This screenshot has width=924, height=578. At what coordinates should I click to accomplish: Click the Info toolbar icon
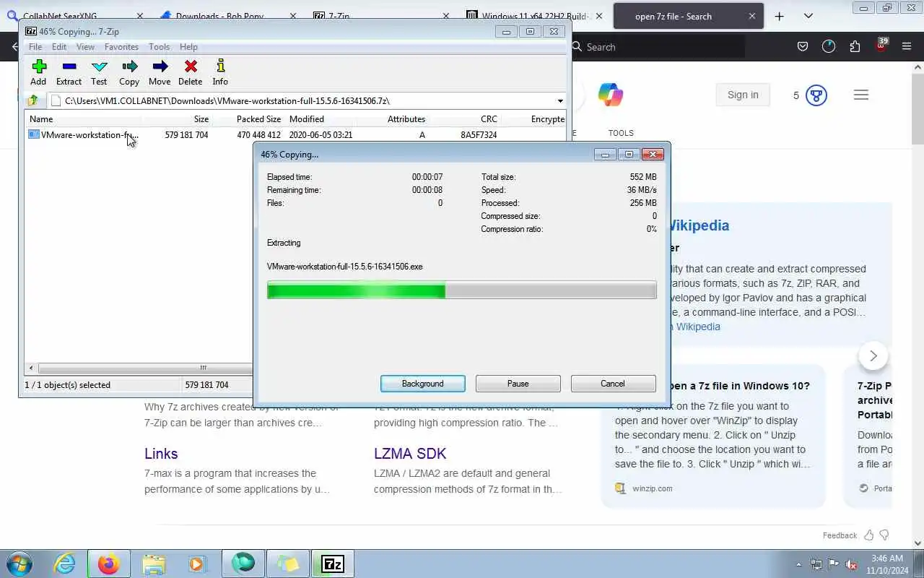pos(220,72)
